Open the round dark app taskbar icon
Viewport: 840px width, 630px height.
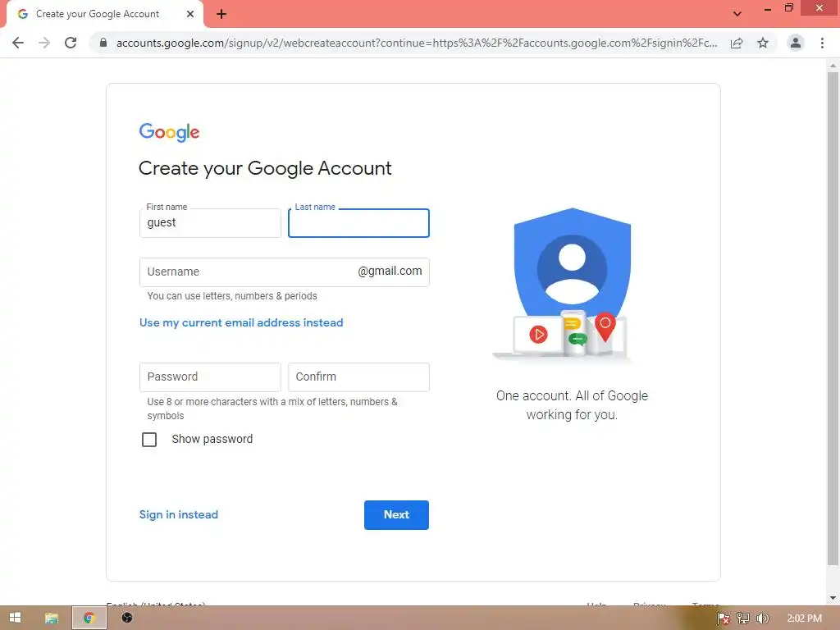(x=127, y=618)
